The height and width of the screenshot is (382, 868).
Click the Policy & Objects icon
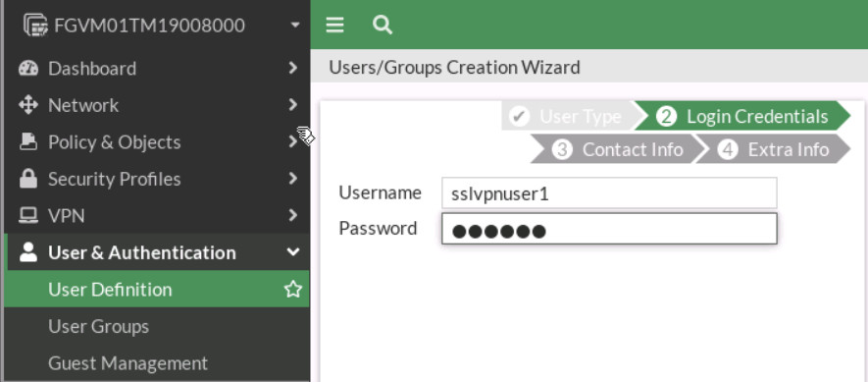(x=28, y=142)
